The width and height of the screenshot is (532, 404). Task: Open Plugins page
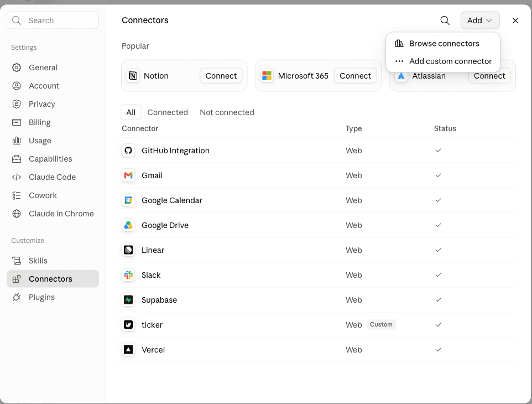click(x=53, y=297)
